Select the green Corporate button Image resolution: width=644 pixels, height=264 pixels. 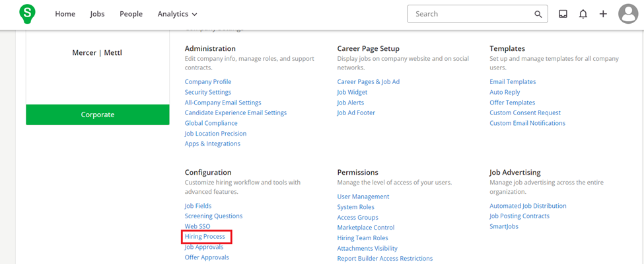[98, 114]
